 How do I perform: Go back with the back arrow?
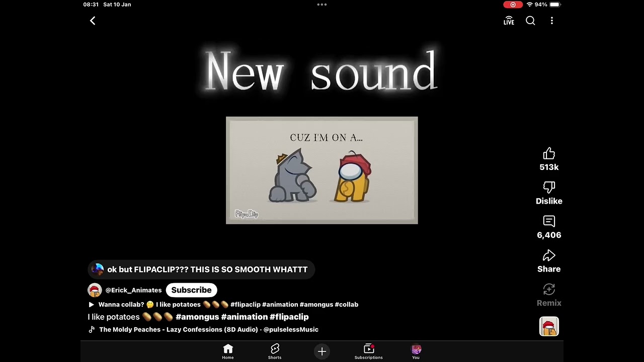(x=93, y=21)
